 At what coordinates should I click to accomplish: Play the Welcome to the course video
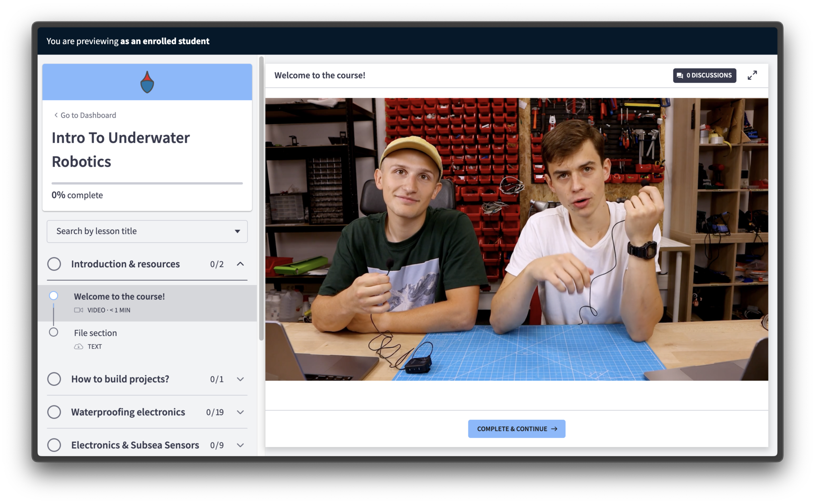pyautogui.click(x=517, y=239)
